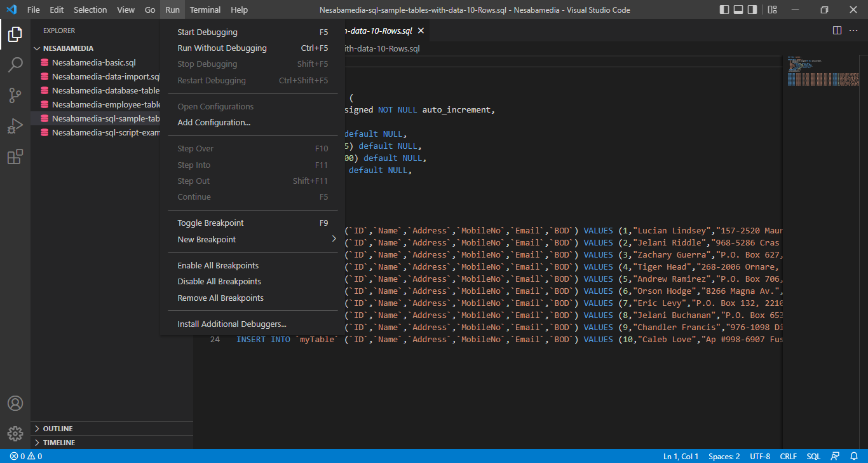Click the Split Editor Right icon
Viewport: 868px width, 463px height.
tap(837, 31)
